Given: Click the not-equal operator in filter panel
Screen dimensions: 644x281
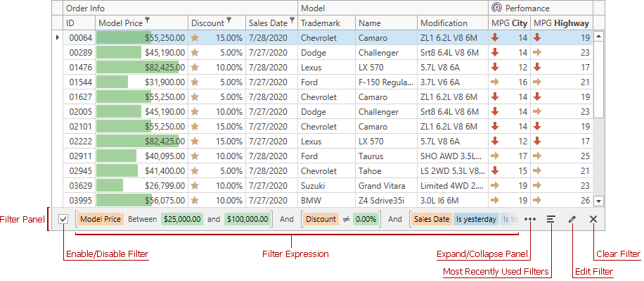Looking at the screenshot, I should click(x=346, y=219).
